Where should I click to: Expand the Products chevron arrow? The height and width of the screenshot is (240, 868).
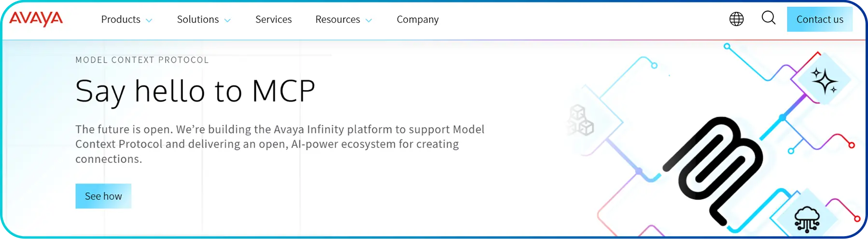[x=149, y=20]
